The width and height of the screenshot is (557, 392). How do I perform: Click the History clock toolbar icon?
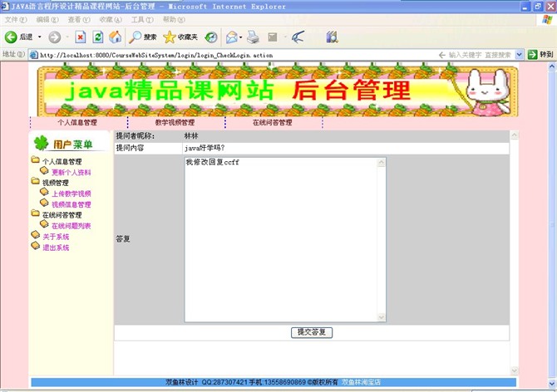(x=211, y=37)
